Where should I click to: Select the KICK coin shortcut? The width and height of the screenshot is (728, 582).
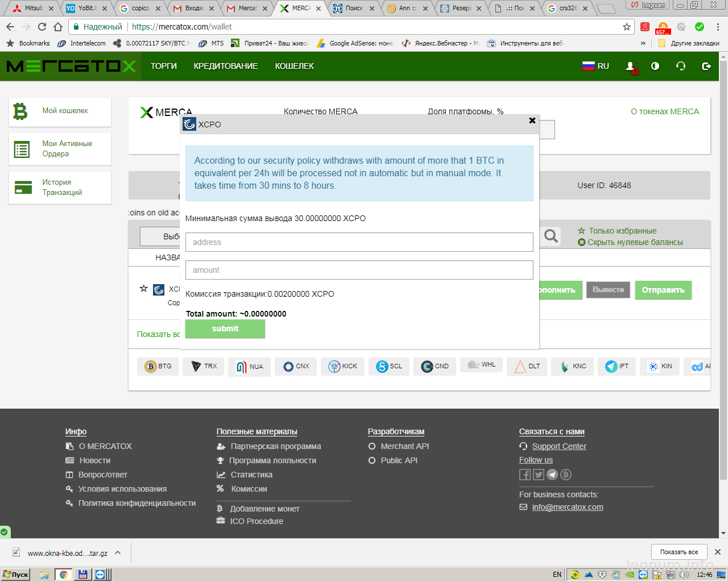[x=342, y=366]
